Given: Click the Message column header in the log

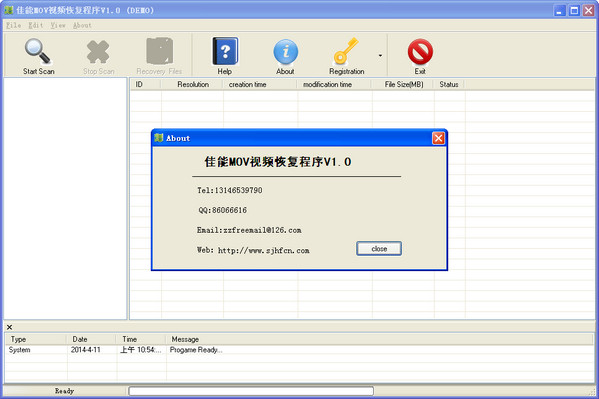Looking at the screenshot, I should point(379,339).
